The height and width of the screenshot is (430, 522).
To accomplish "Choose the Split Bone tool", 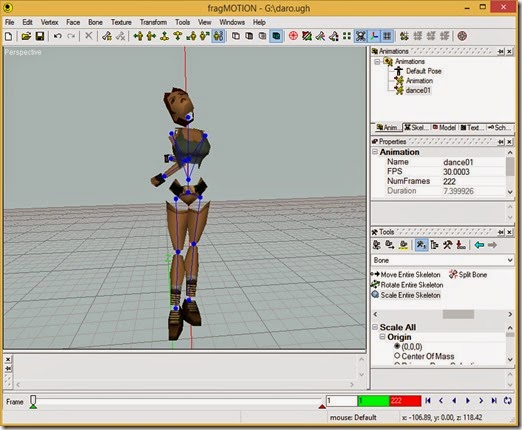I will [x=468, y=274].
